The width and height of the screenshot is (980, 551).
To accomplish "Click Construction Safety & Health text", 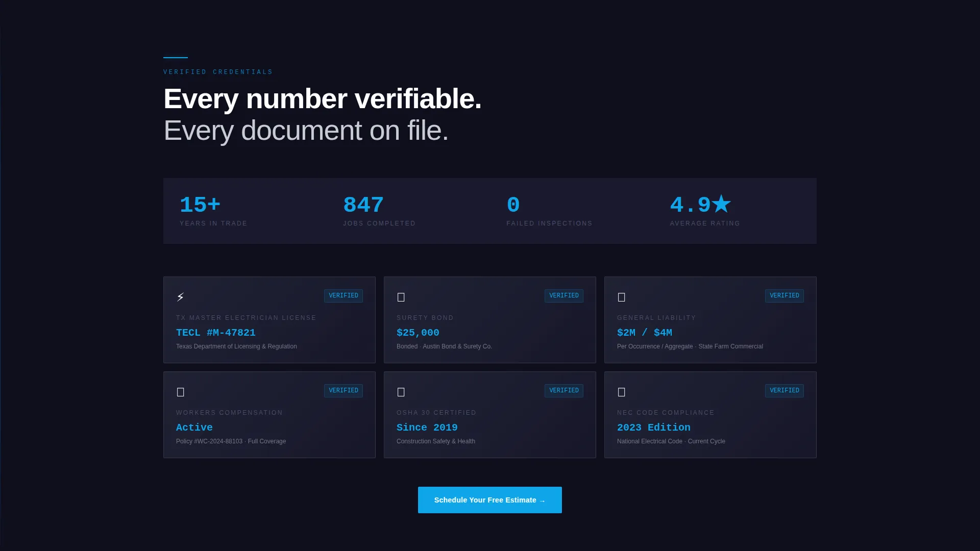I will [x=436, y=441].
